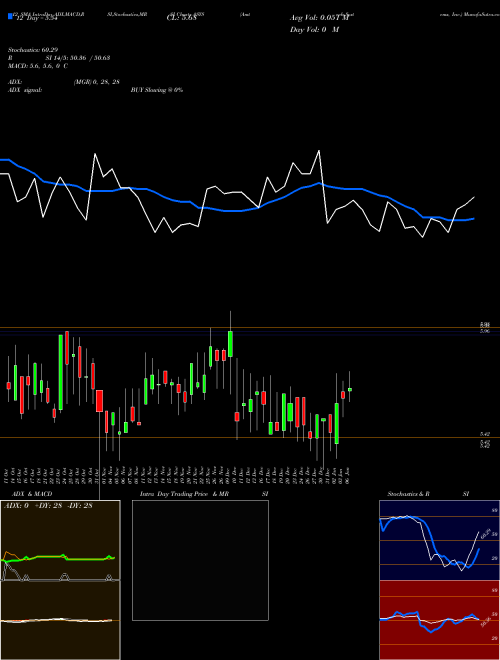Click the highest green candlestick touching the upper orange line

point(230,344)
